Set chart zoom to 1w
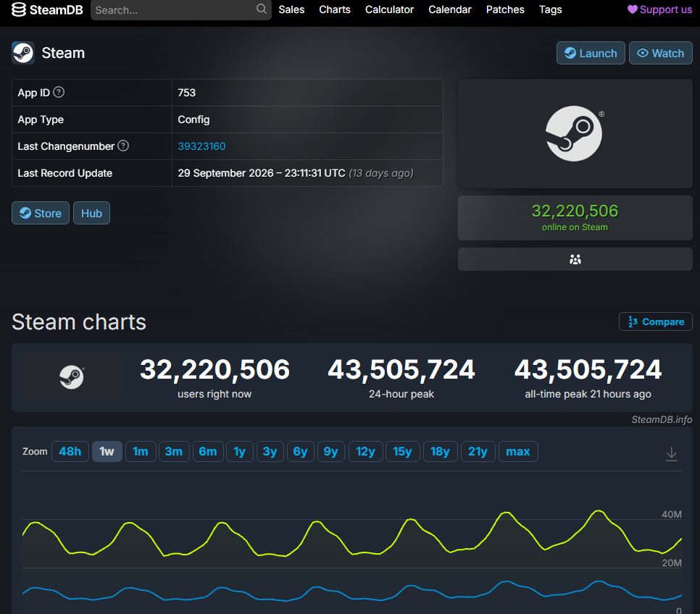This screenshot has width=700, height=614. pos(107,452)
